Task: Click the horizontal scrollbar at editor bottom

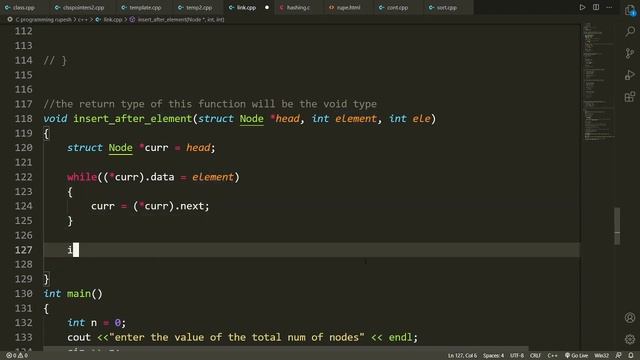Action: click(286, 348)
